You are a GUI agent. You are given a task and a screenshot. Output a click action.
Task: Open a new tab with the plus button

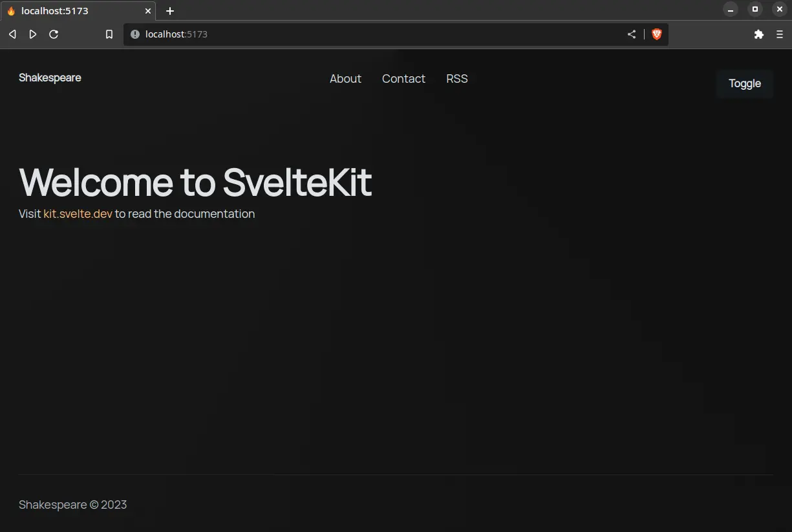point(170,11)
